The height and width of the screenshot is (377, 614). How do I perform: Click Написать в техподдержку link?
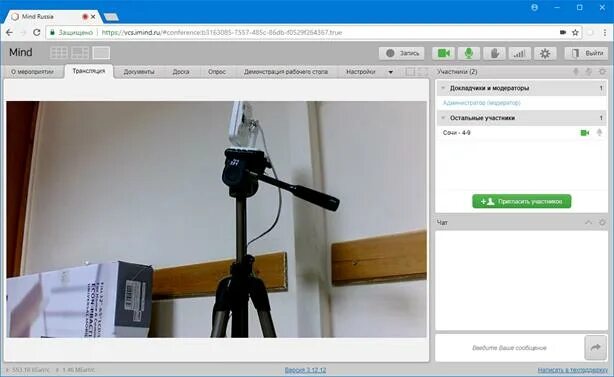[572, 370]
